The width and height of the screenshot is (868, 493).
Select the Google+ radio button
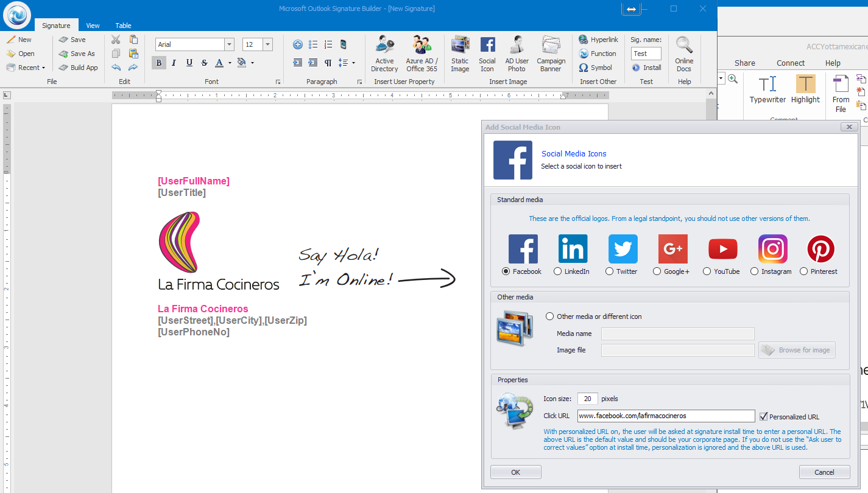657,271
